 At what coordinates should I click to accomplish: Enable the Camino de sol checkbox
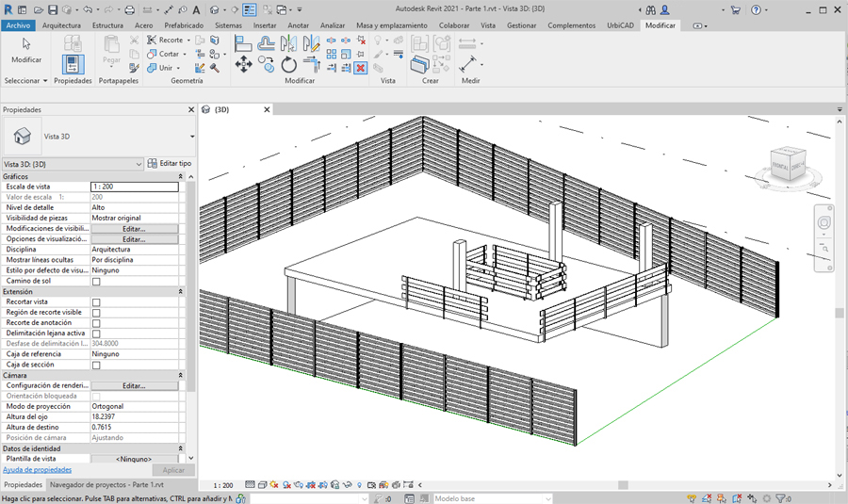96,282
